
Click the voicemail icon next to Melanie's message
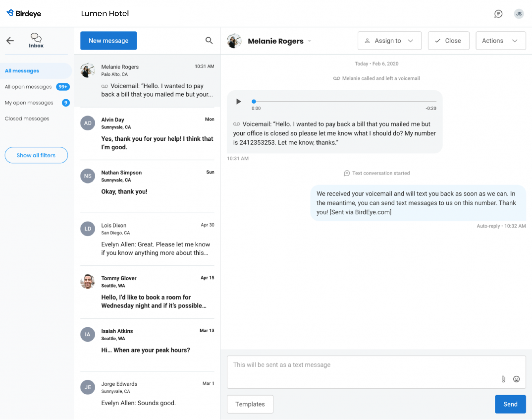pos(105,86)
